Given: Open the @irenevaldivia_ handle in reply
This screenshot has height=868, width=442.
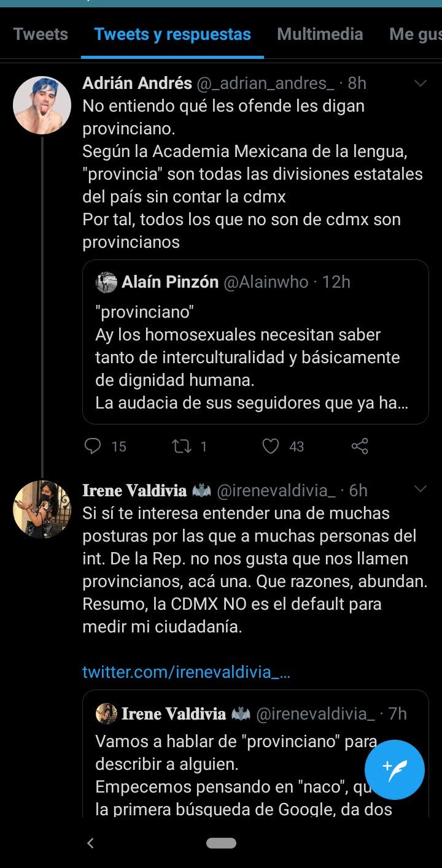Looking at the screenshot, I should tap(276, 491).
